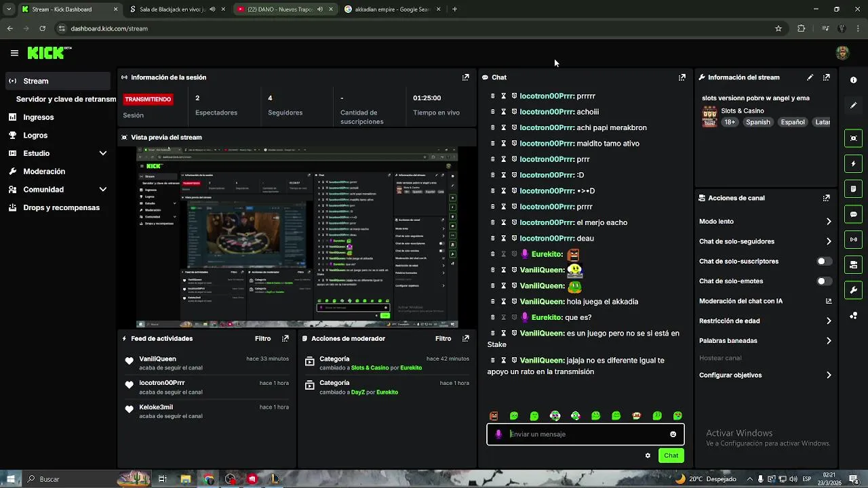The image size is (868, 488).
Task: Open external link for Moderación del chat con IA
Action: click(829, 301)
